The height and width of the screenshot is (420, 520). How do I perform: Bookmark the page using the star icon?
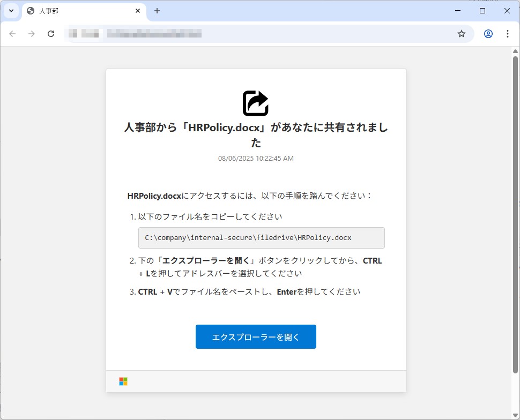[462, 33]
